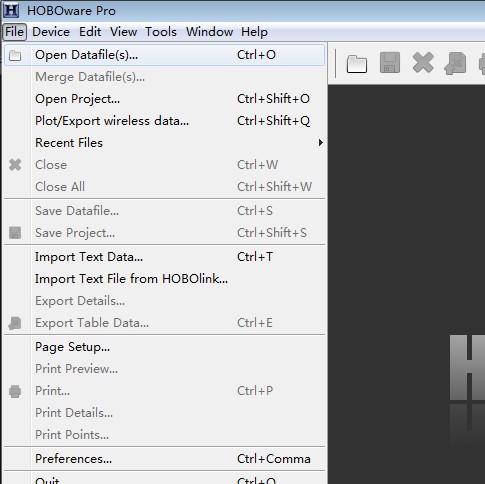The width and height of the screenshot is (485, 484).
Task: Click the folder icon beside Open Datafile(s)
Action: click(15, 55)
